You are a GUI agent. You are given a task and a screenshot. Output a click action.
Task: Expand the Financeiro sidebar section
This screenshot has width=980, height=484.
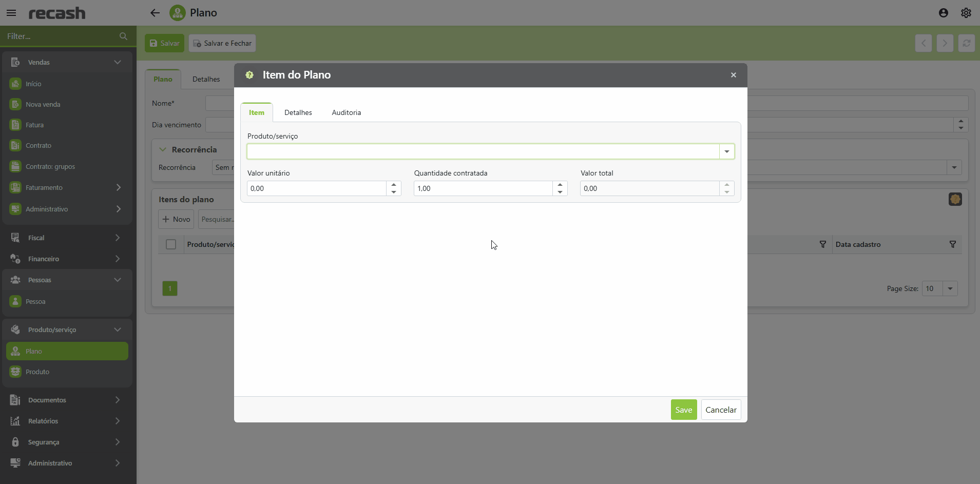[x=118, y=259]
